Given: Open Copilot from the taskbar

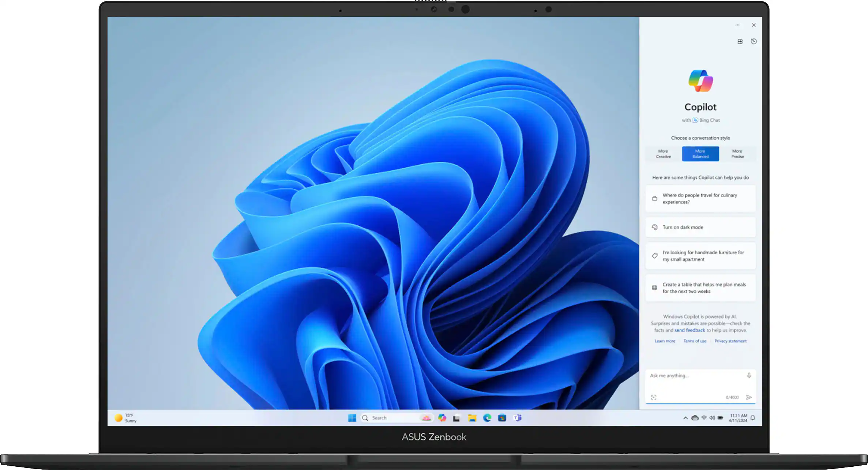Looking at the screenshot, I should pyautogui.click(x=442, y=417).
